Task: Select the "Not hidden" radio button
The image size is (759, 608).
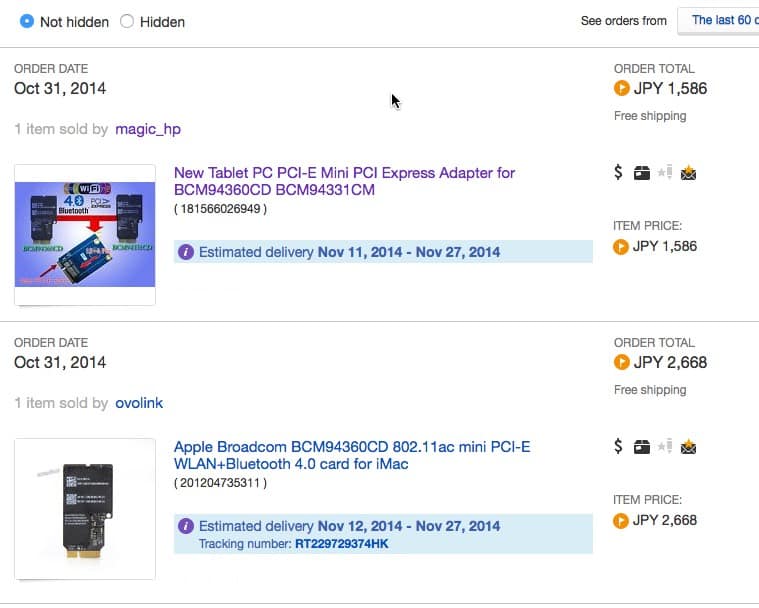Action: (26, 21)
